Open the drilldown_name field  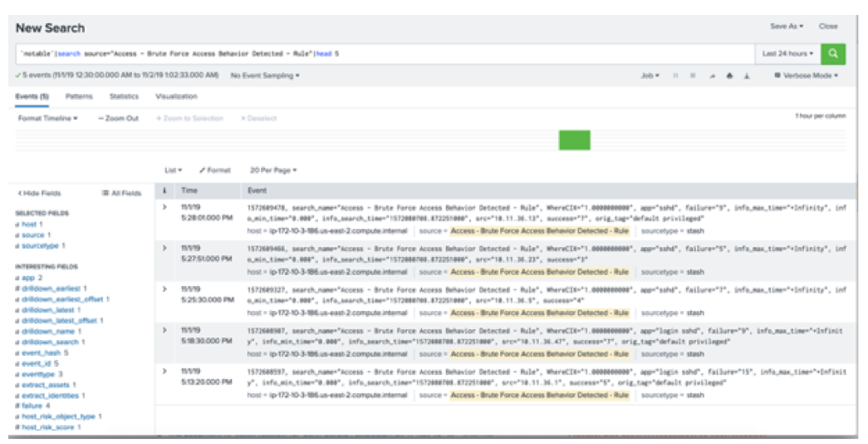(48, 332)
